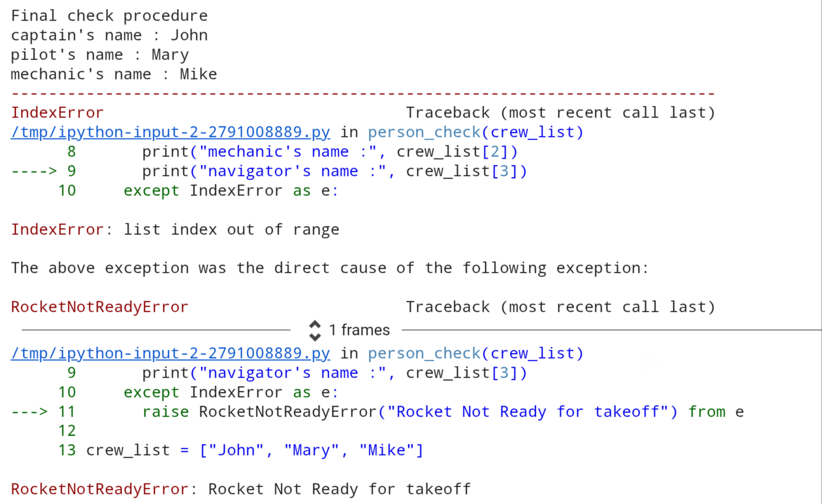Screen dimensions: 822x504
Task: Click 'Final check procedure' output line
Action: (109, 16)
